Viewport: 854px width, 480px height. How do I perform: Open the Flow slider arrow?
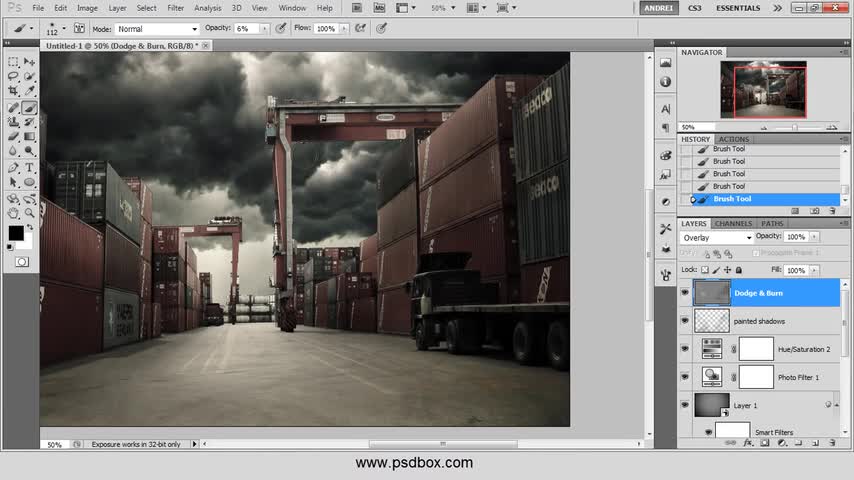coord(344,28)
